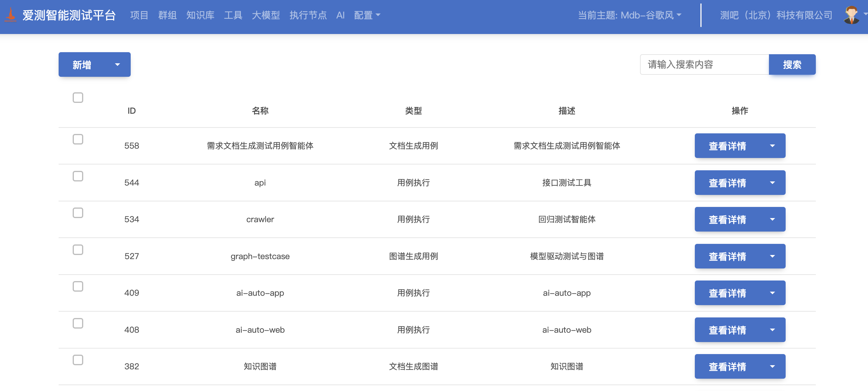Check the row for ID 558
This screenshot has width=868, height=391.
(x=77, y=139)
